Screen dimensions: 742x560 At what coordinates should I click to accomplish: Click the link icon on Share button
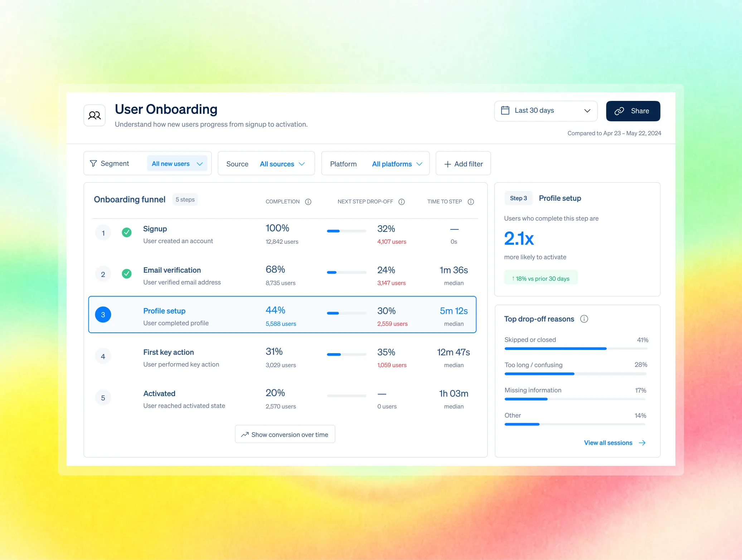(619, 111)
